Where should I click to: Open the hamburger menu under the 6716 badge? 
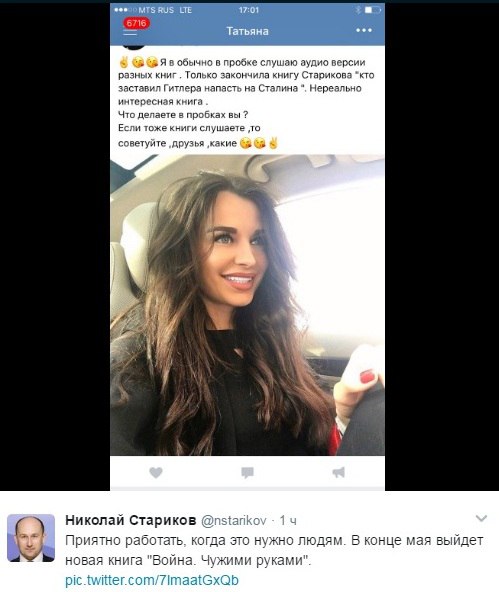[x=130, y=33]
